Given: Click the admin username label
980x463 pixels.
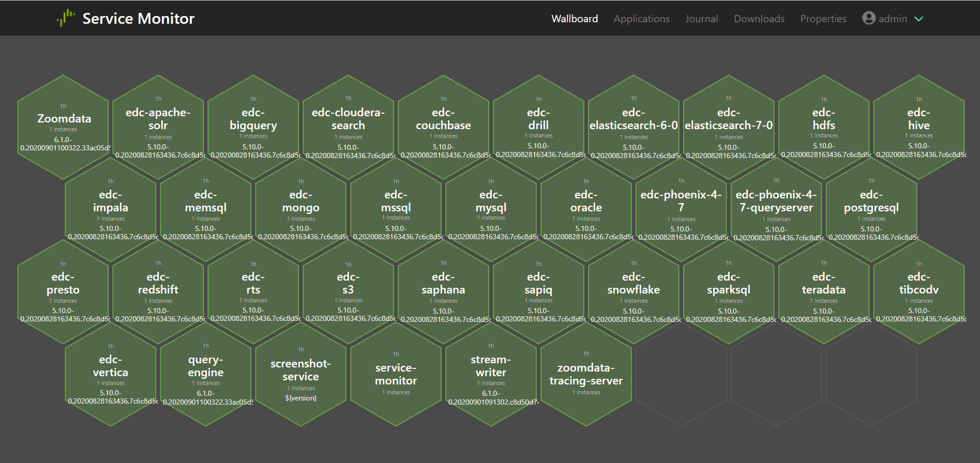Looking at the screenshot, I should pyautogui.click(x=893, y=19).
